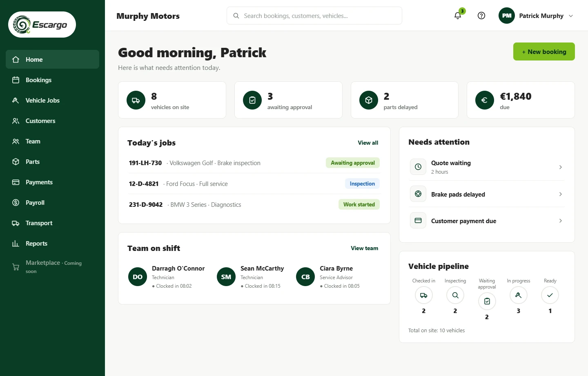
Task: Click the Awaiting approval status badge
Action: [353, 163]
